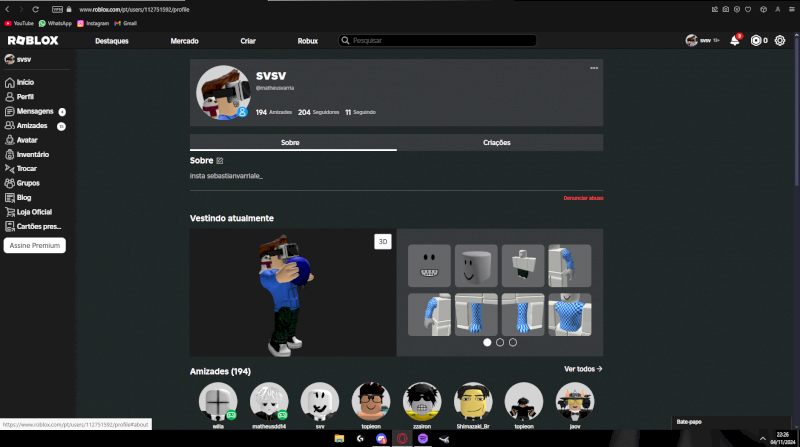Image resolution: width=800 pixels, height=447 pixels.
Task: Select the first carousel page dot
Action: tap(487, 342)
